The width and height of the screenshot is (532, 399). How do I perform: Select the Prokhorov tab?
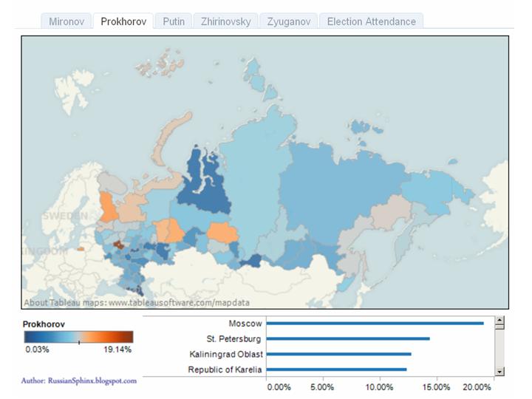point(123,21)
